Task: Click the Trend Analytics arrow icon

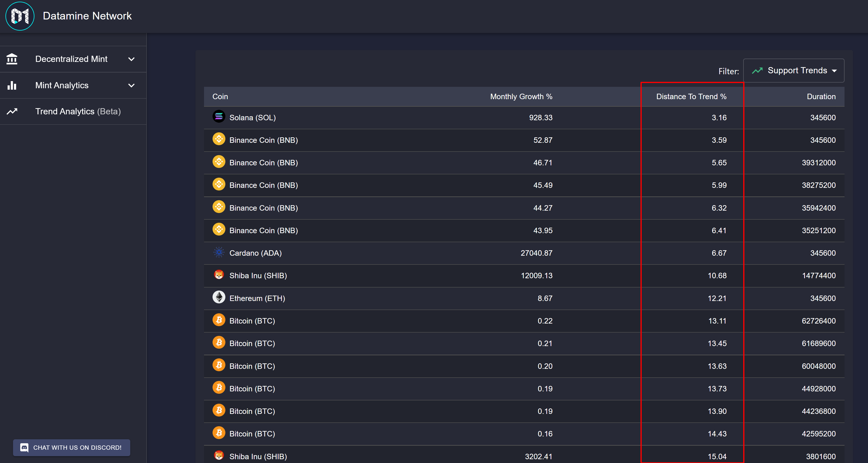Action: click(x=12, y=111)
